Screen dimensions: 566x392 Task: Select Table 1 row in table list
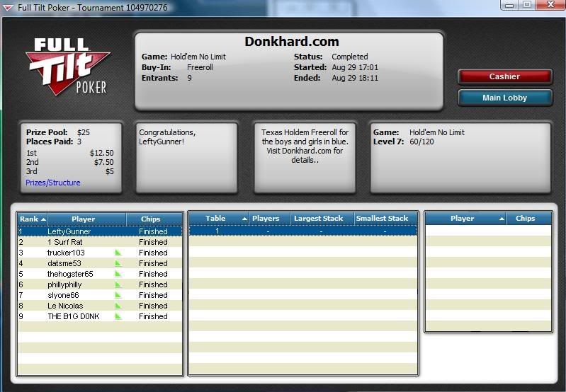303,231
